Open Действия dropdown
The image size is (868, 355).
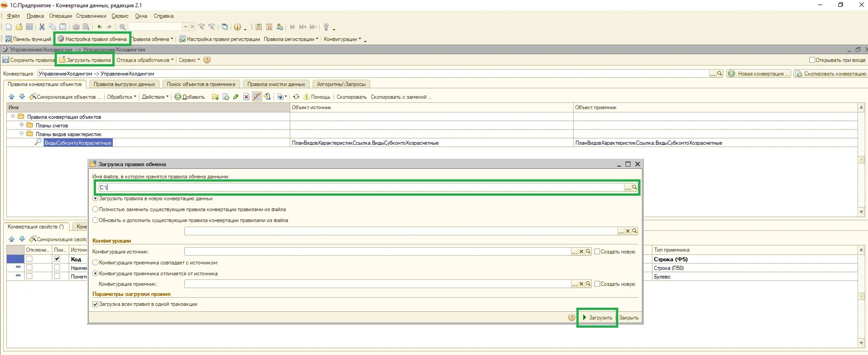coord(155,96)
